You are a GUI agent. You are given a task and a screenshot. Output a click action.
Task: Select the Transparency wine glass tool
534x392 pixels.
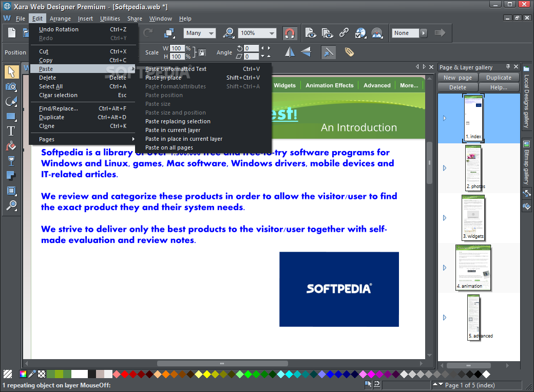tap(11, 161)
